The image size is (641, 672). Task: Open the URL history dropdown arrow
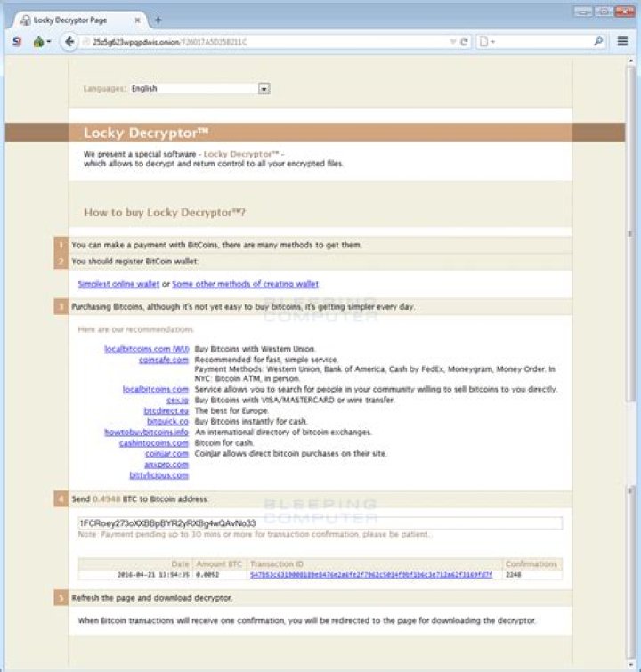(453, 42)
